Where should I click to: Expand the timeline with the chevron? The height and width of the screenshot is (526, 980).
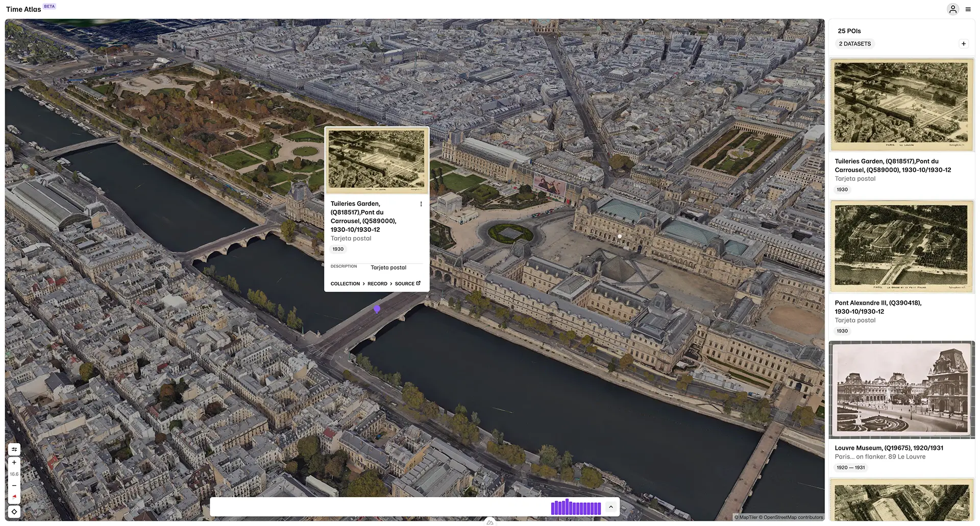coord(610,507)
